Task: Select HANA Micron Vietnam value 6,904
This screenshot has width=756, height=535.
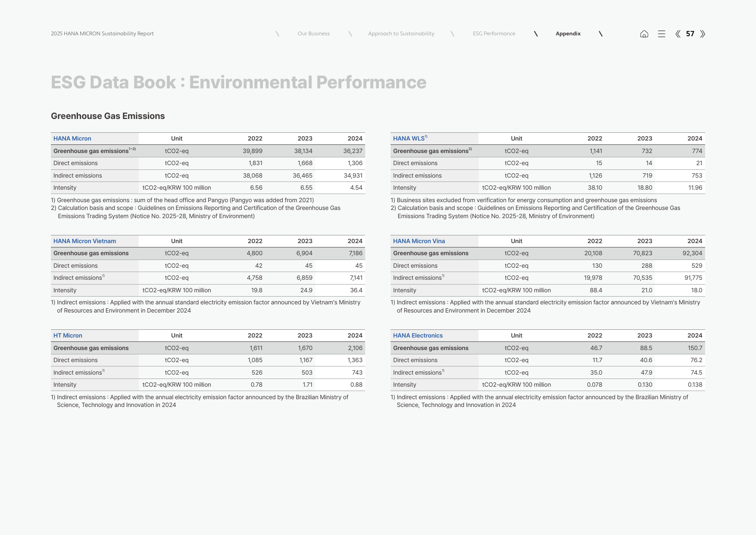Action: (304, 253)
